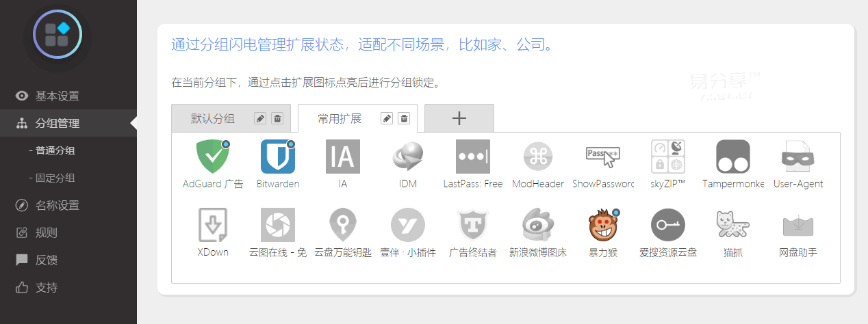
Task: Click the 猫抓 cat extension icon
Action: click(x=733, y=225)
